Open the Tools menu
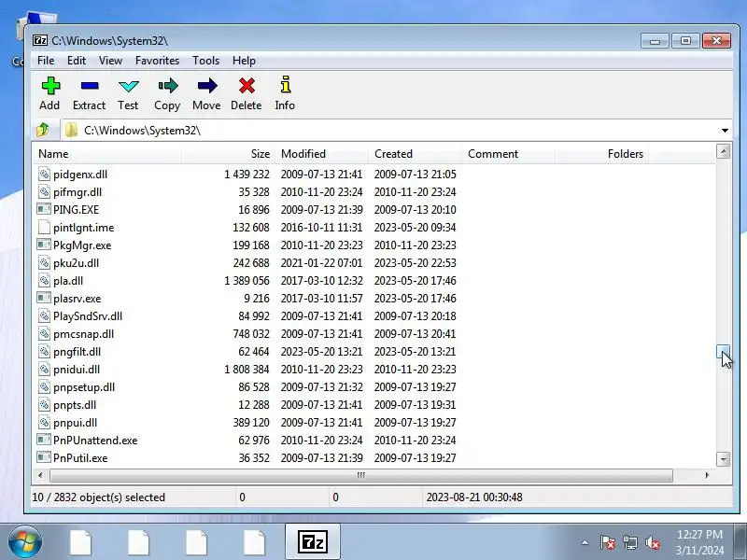This screenshot has width=747, height=560. pyautogui.click(x=205, y=61)
